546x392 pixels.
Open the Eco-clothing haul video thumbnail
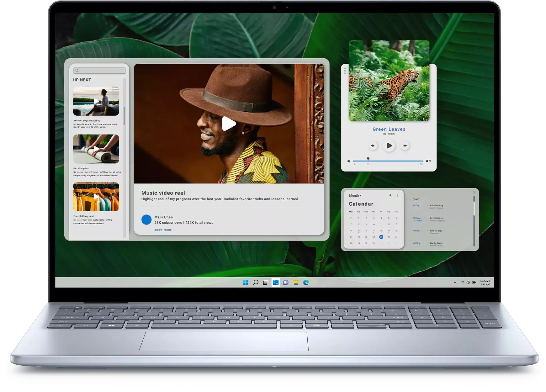tap(96, 197)
